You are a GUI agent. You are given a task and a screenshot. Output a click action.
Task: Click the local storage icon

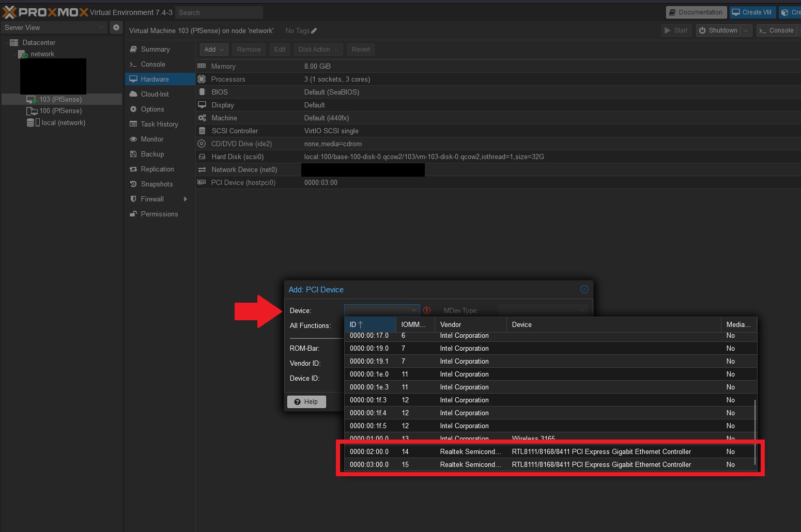point(33,122)
